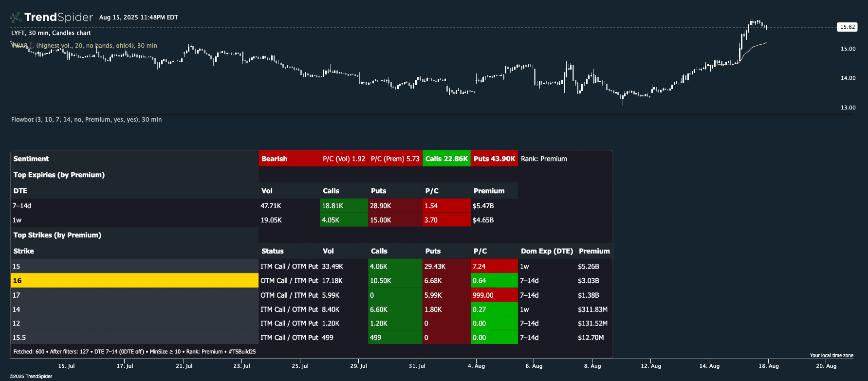Image resolution: width=868 pixels, height=381 pixels.
Task: Select the 19.05K volume cell
Action: point(271,220)
